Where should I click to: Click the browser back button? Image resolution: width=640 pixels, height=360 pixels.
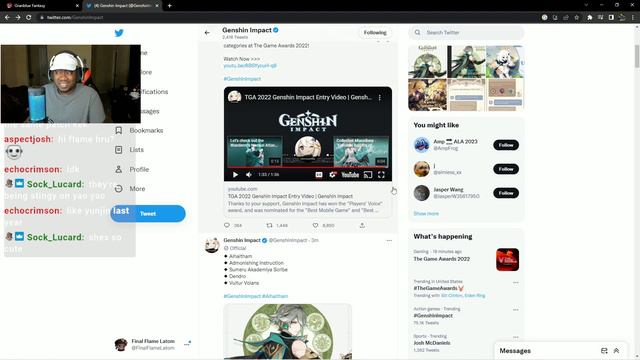pos(7,18)
